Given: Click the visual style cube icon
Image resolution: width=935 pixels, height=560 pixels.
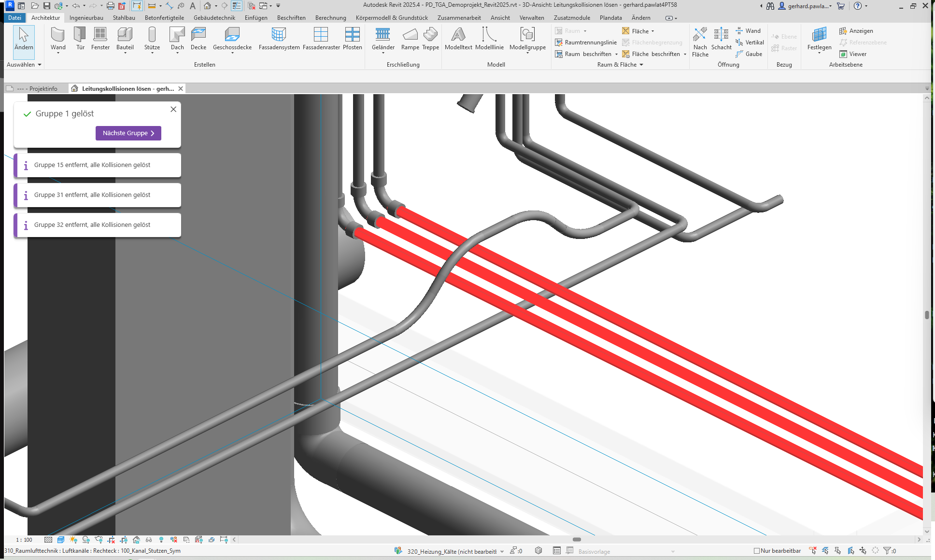Looking at the screenshot, I should (x=61, y=540).
